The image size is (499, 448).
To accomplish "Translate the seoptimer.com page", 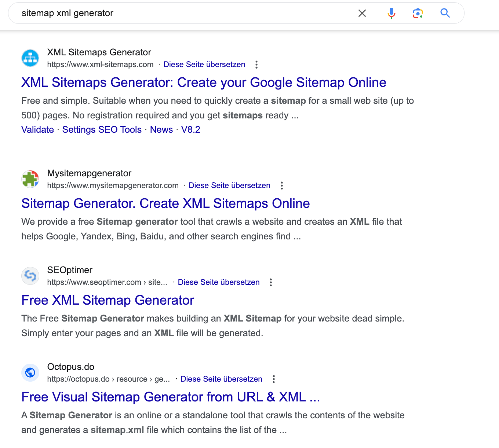I will [219, 282].
